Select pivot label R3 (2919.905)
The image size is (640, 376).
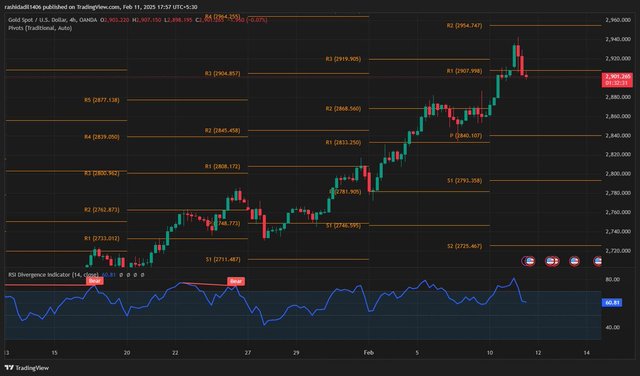pos(343,59)
